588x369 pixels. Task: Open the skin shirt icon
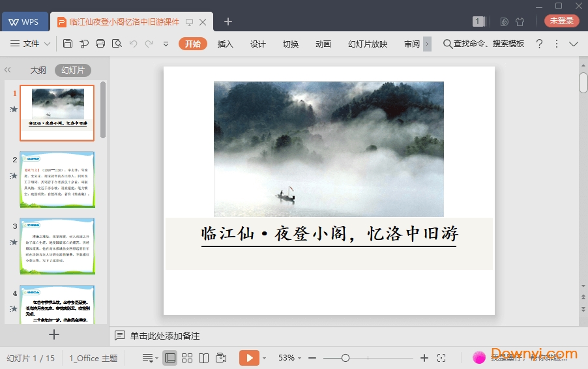pos(520,22)
